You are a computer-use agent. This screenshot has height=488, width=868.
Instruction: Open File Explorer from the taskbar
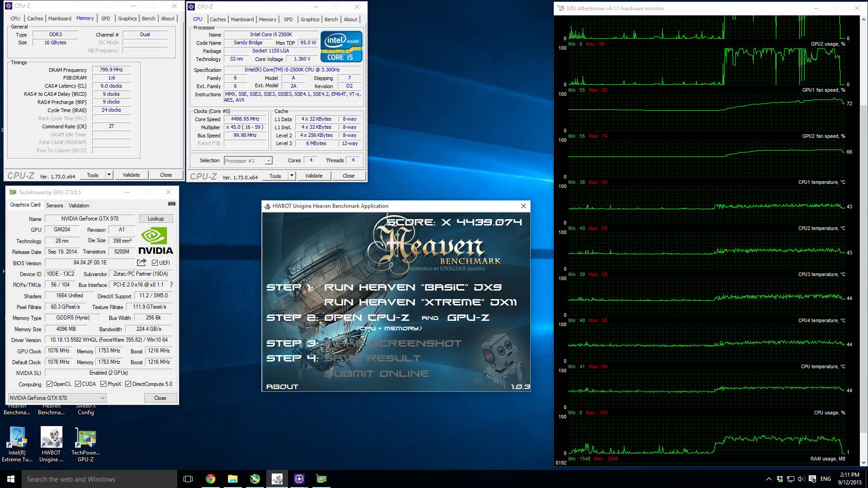click(x=232, y=479)
